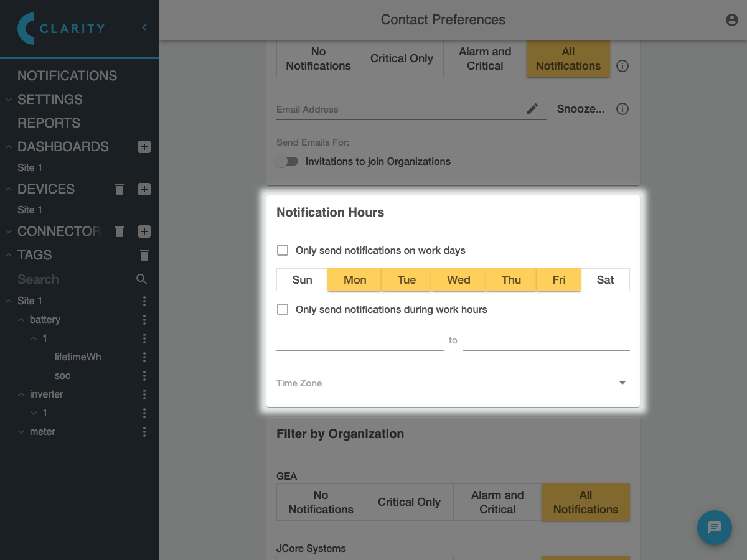The width and height of the screenshot is (747, 560).
Task: Expand the meter tree node
Action: point(22,432)
